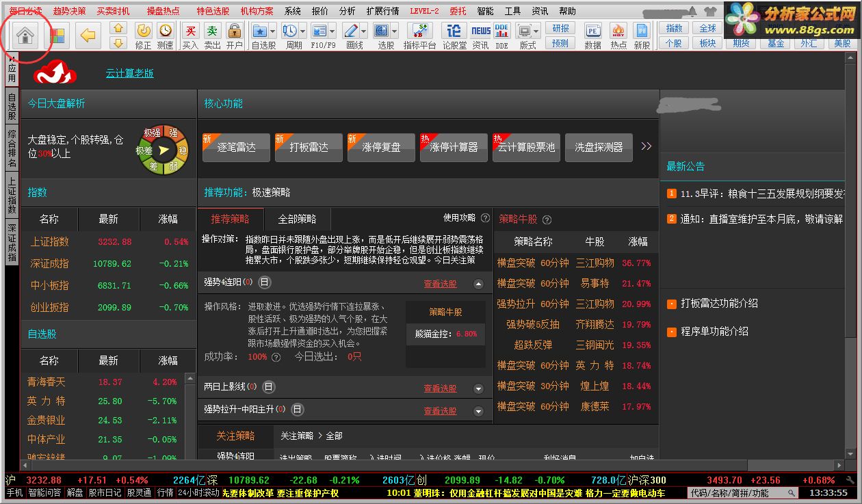
Task: Expand the 两日上影线 strategy section
Action: (x=478, y=389)
